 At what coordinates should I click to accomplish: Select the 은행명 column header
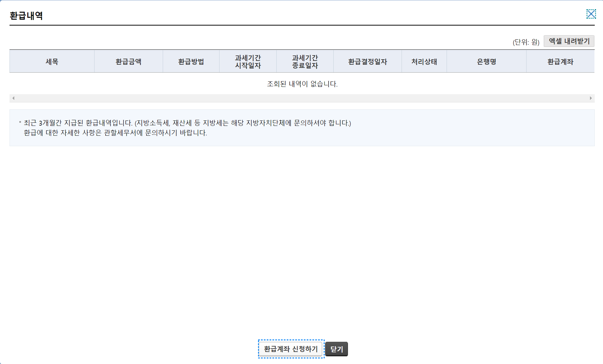point(486,61)
